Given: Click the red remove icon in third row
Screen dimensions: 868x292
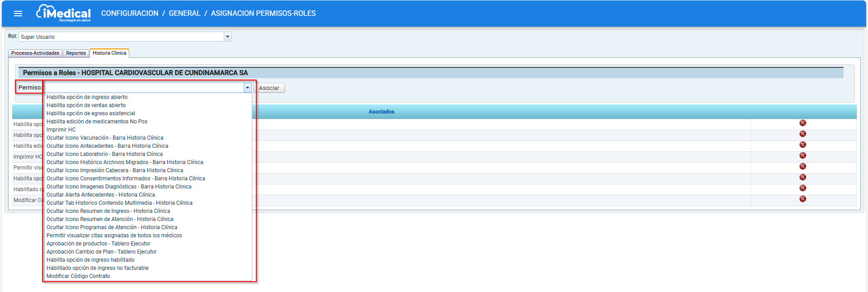Looking at the screenshot, I should pos(802,145).
